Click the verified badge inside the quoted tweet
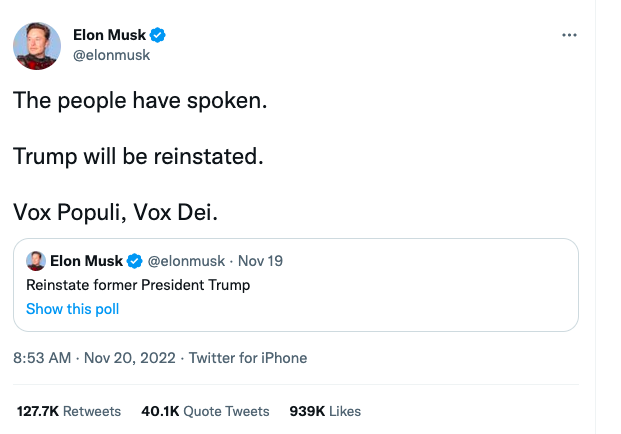This screenshot has height=434, width=621. click(x=135, y=261)
